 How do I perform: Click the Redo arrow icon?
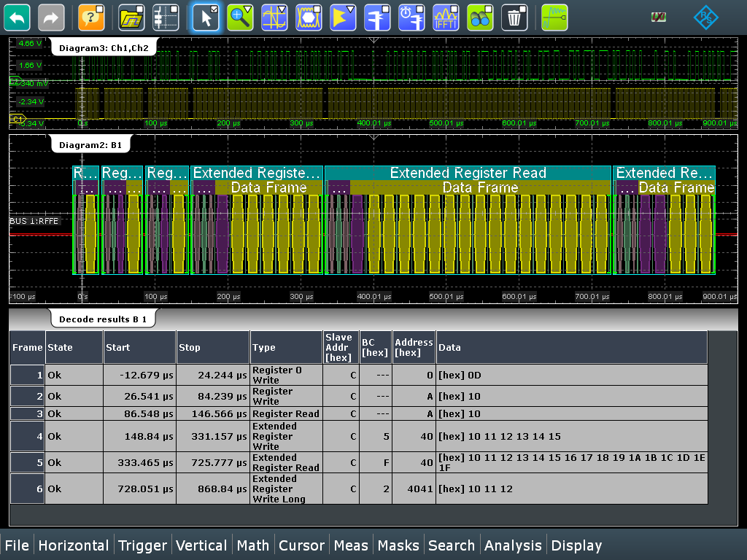[x=51, y=17]
